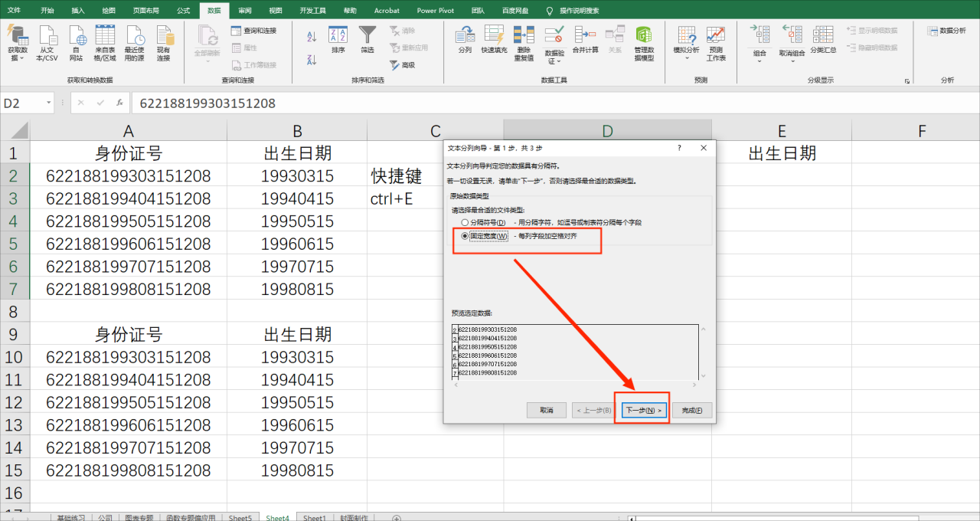This screenshot has width=980, height=521.
Task: Open the 获取数据 (Get Data) menu
Action: 17,43
